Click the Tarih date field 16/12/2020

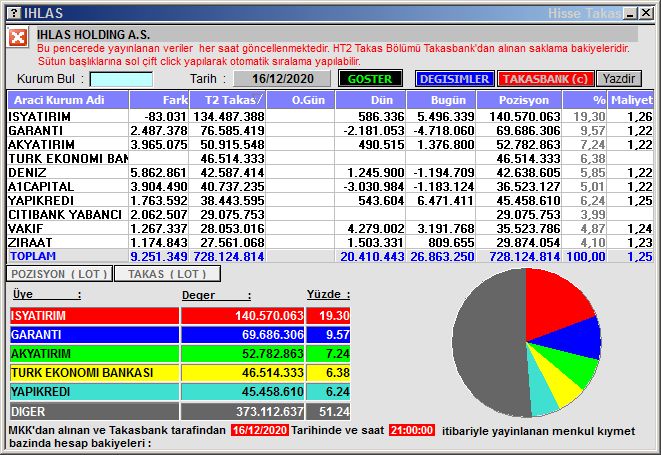point(282,79)
